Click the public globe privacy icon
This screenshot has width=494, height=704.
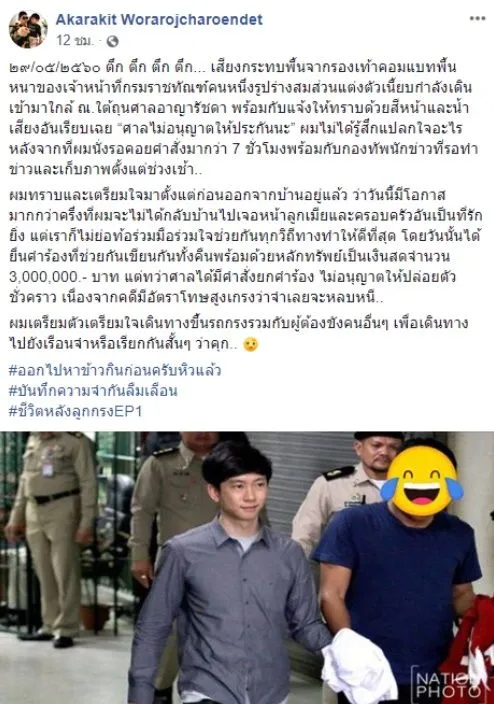pyautogui.click(x=112, y=41)
